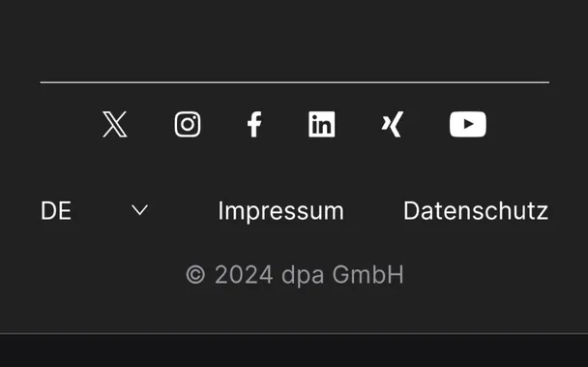The image size is (588, 367).
Task: Open the X (Twitter) social profile icon
Action: pos(115,124)
